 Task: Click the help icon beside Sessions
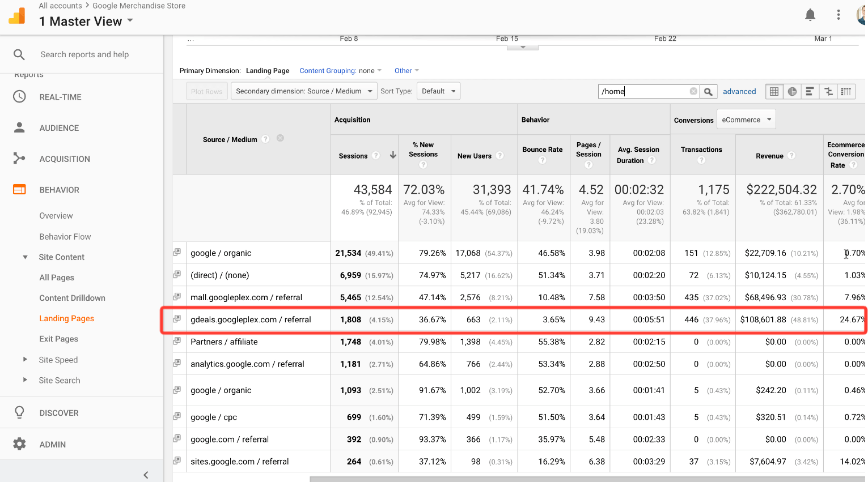pyautogui.click(x=376, y=155)
